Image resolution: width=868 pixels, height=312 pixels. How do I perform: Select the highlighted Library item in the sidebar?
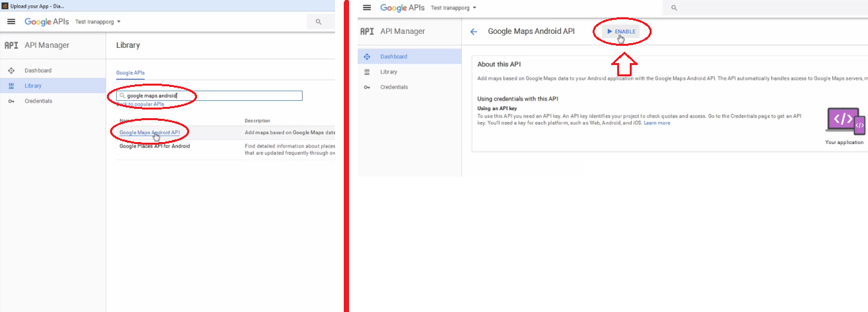tap(33, 86)
